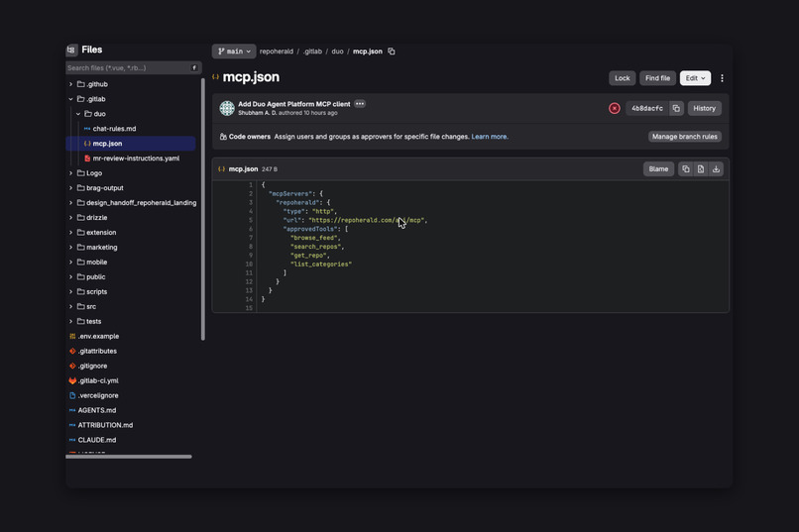The height and width of the screenshot is (532, 799).
Task: Click the file tree browser icon beside Files
Action: [71, 50]
